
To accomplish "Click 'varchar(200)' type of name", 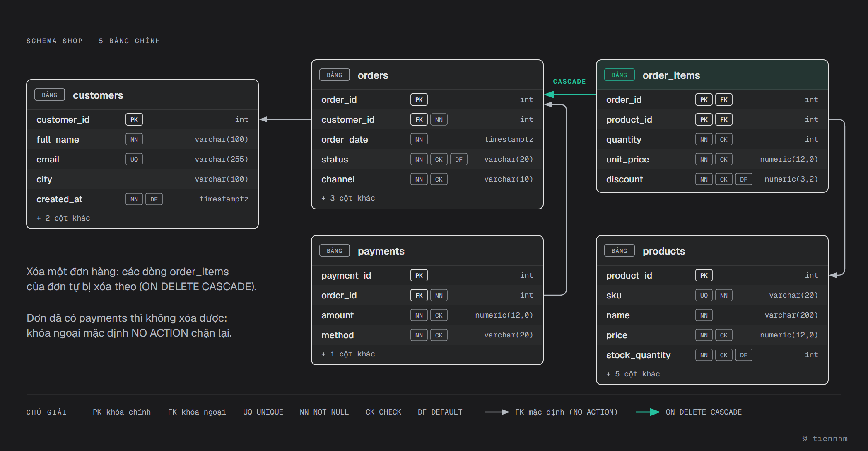I will point(791,315).
